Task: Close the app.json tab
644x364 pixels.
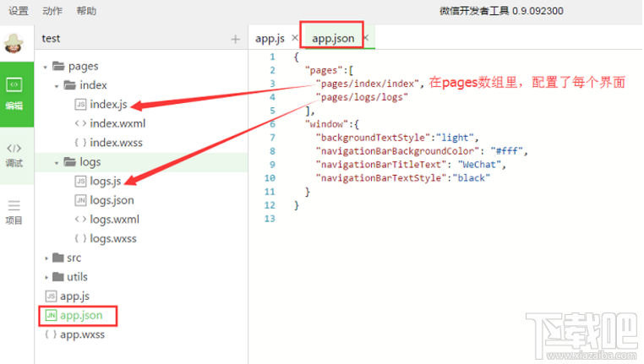Action: (x=366, y=38)
